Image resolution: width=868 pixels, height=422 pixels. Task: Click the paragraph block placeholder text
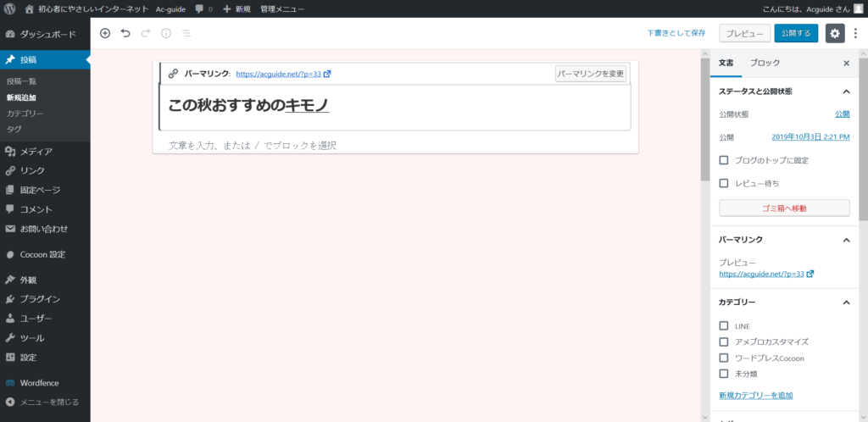click(253, 146)
